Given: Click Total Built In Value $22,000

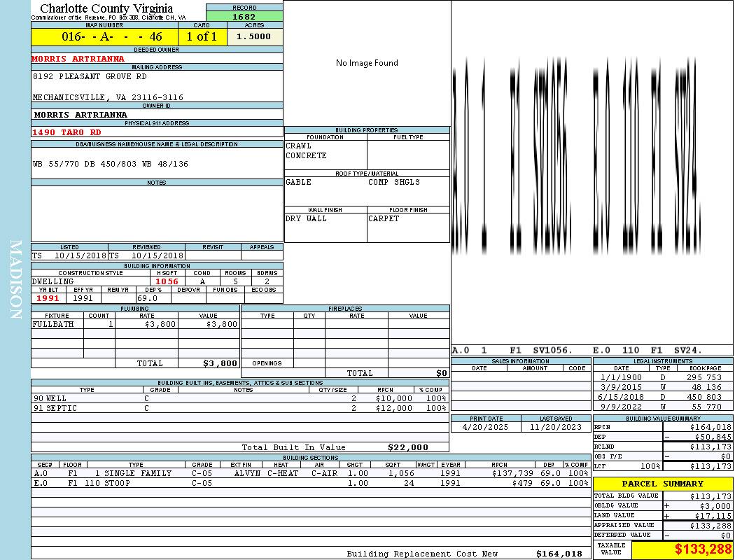Looking at the screenshot, I should 408,447.
